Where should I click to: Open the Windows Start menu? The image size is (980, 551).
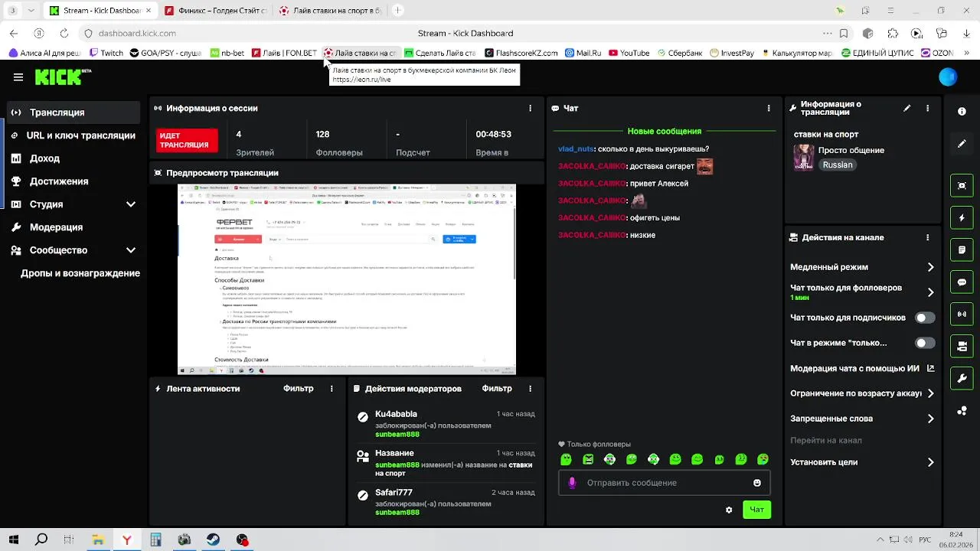tap(14, 540)
